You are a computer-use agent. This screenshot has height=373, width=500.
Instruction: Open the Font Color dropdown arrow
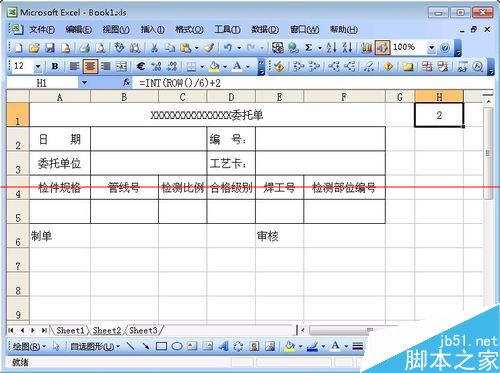click(x=248, y=67)
